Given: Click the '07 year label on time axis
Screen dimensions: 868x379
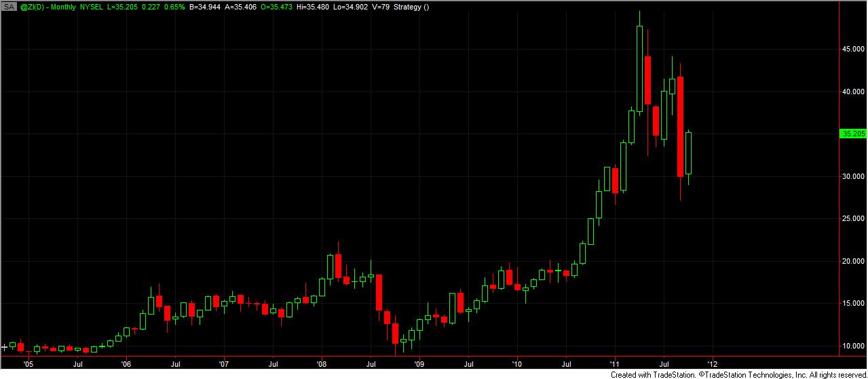Looking at the screenshot, I should [x=223, y=363].
